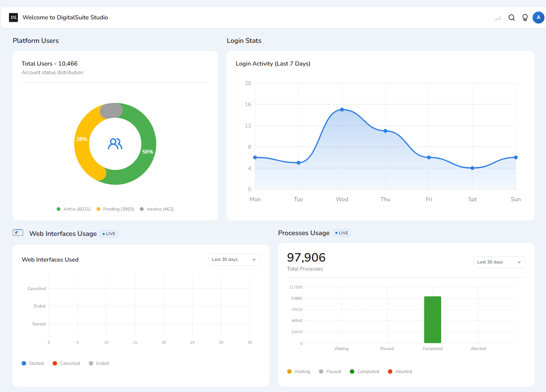Click the Wednesday data point on chart
The height and width of the screenshot is (392, 546).
click(x=342, y=110)
